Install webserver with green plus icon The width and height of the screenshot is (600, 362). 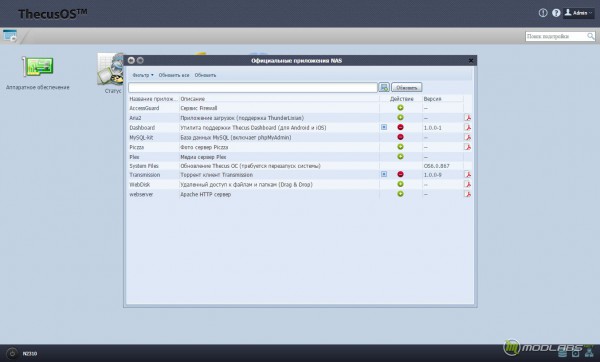[400, 194]
